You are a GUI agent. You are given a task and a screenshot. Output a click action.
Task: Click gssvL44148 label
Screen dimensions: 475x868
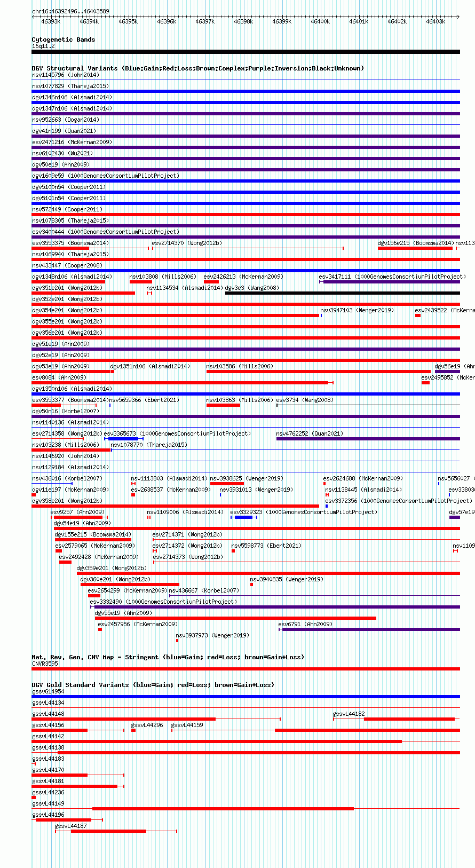pos(48,714)
